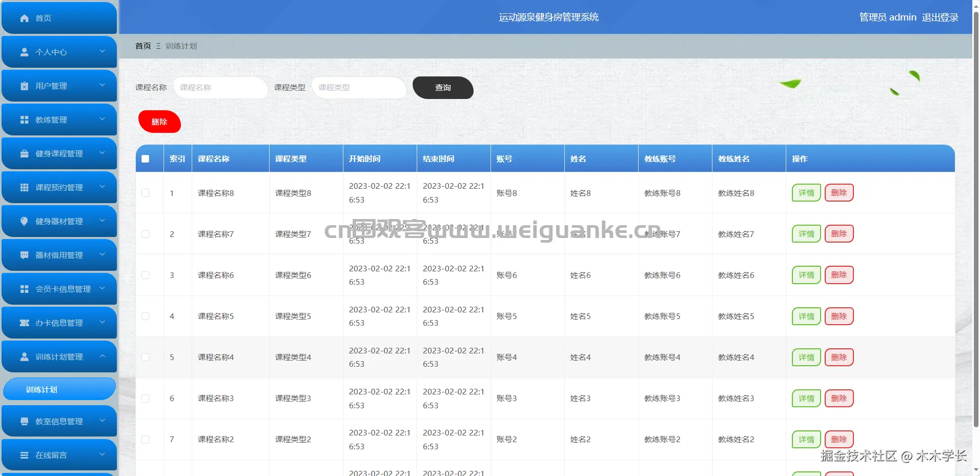Image resolution: width=980 pixels, height=476 pixels.
Task: Open the 办卡信息管理 menu label
Action: pos(59,323)
